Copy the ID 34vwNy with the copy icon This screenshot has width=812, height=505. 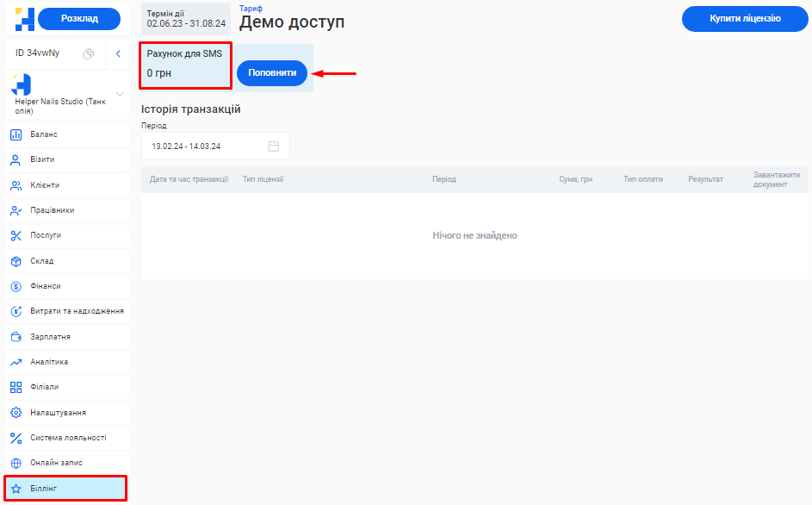90,53
